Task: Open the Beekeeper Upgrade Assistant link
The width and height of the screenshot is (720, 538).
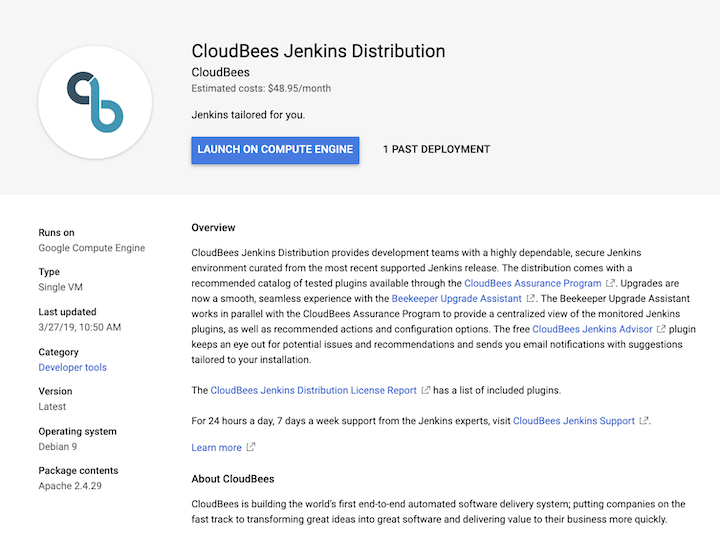Action: [456, 298]
